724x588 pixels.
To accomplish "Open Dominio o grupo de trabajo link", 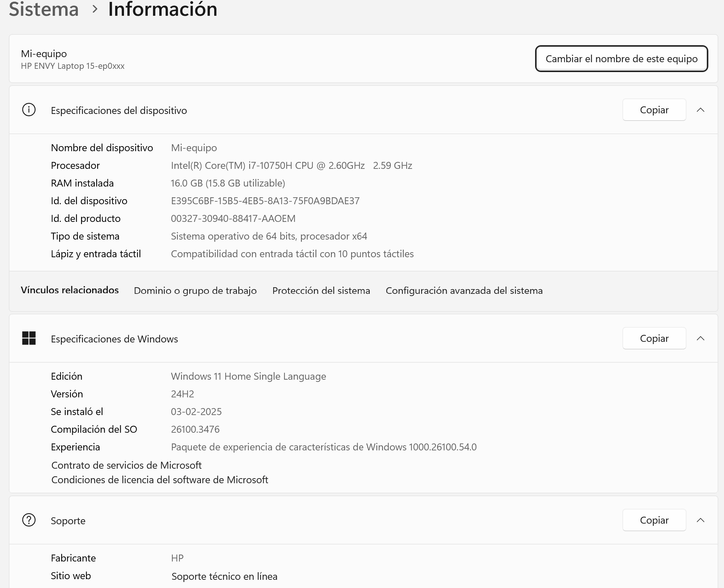I will (195, 291).
